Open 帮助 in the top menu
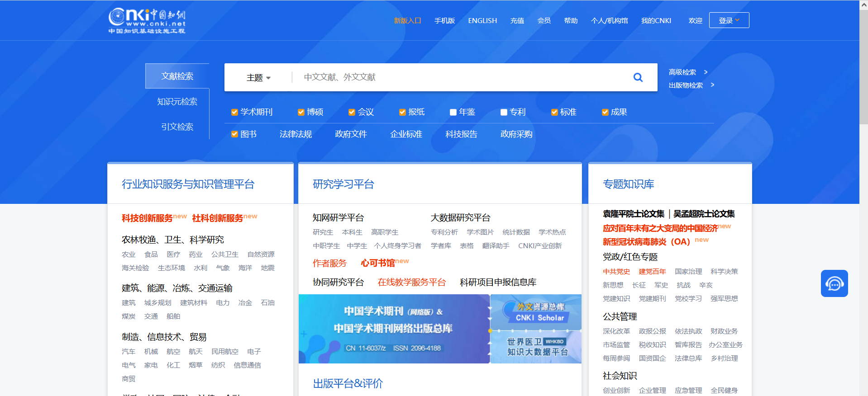This screenshot has height=396, width=868. tap(571, 21)
